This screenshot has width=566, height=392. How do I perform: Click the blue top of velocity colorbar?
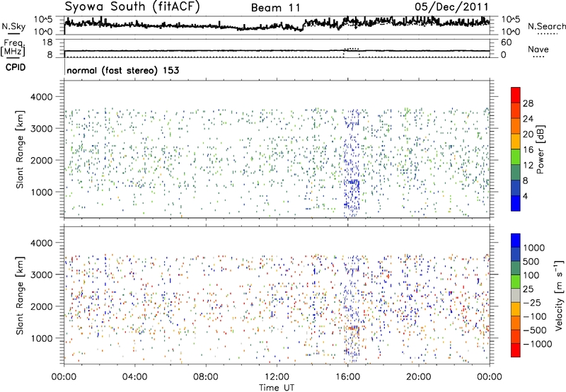516,241
